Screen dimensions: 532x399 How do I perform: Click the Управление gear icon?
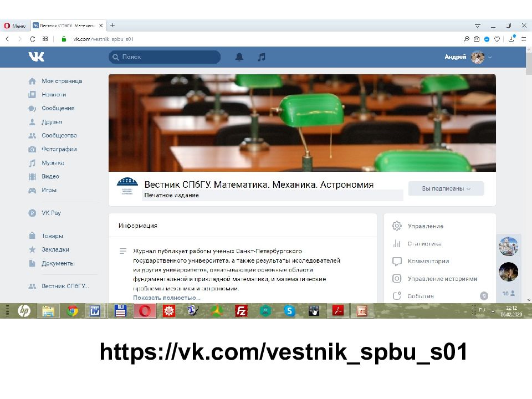(x=397, y=226)
